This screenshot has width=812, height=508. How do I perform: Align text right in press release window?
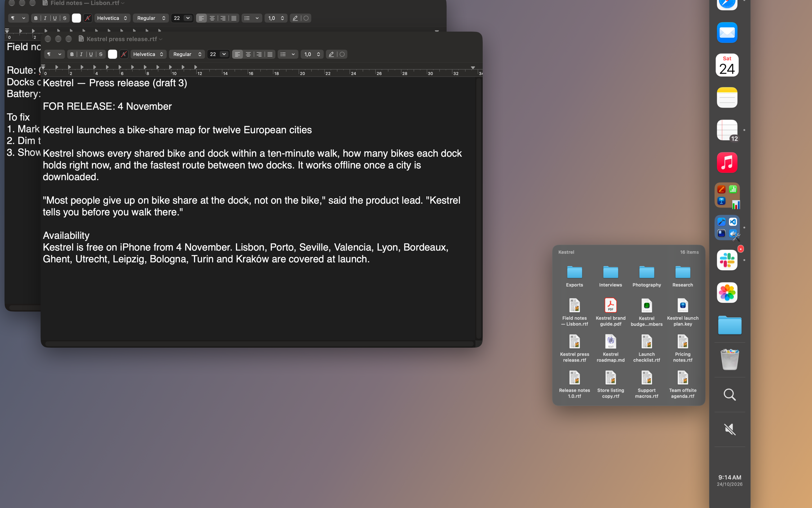(259, 54)
